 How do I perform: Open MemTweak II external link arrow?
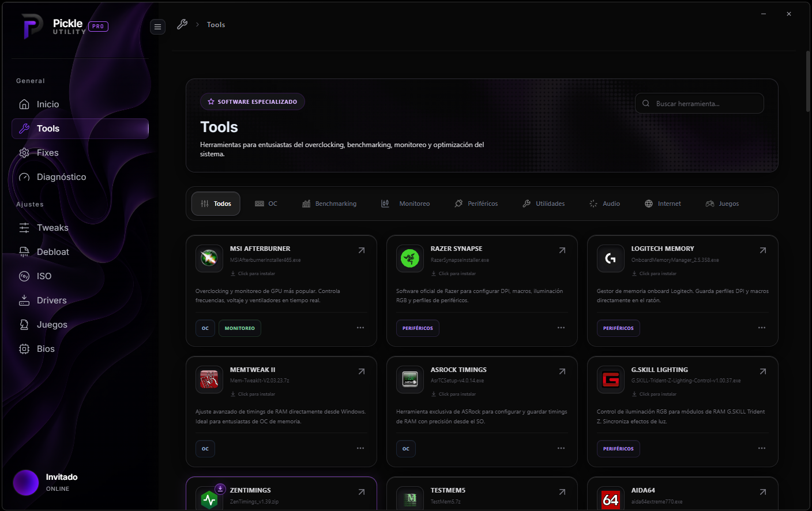(x=362, y=371)
